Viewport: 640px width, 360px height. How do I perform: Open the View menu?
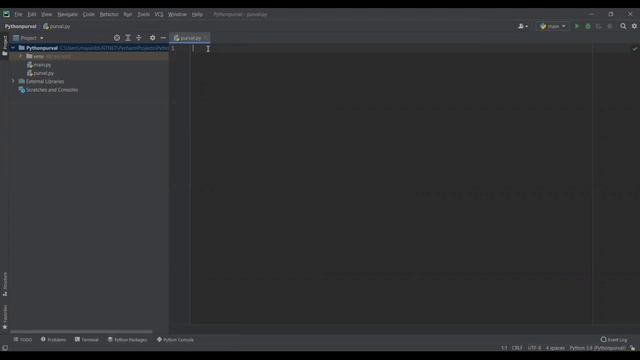click(x=46, y=14)
